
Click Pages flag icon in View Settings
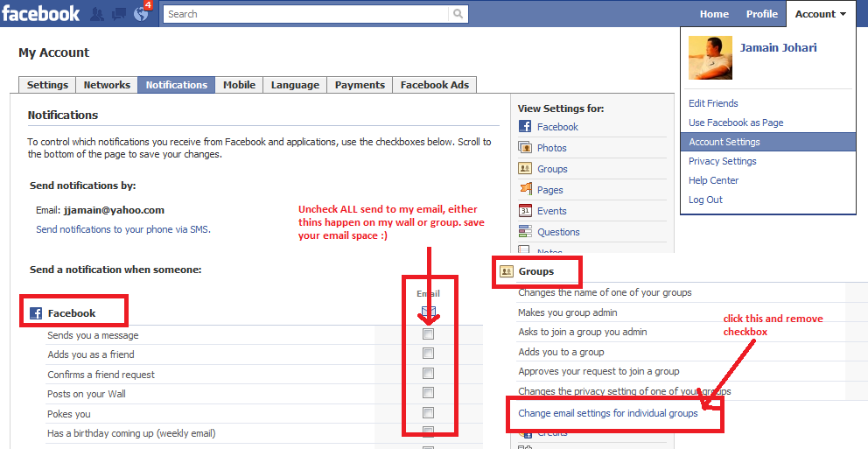coord(525,189)
